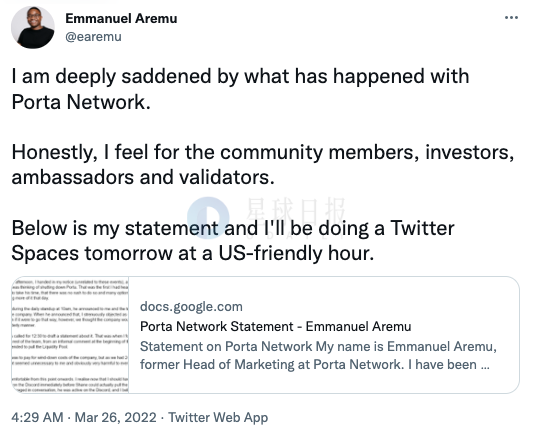This screenshot has height=436, width=533.
Task: Click the line "Spaces tomorrow at a US-friendly hour."
Action: pyautogui.click(x=192, y=253)
